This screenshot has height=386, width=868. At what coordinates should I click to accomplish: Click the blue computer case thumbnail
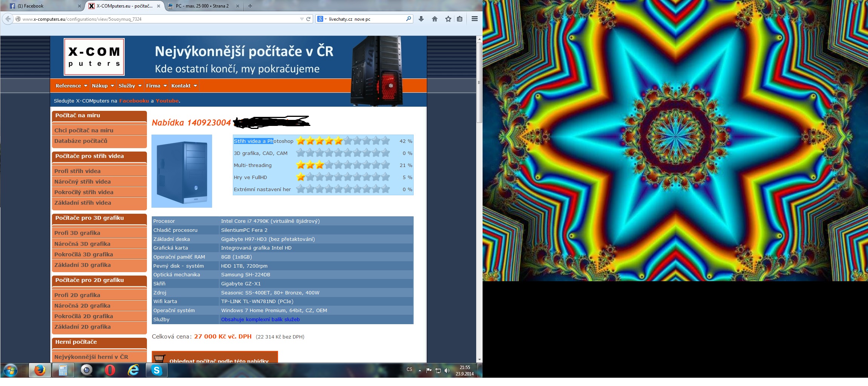[182, 171]
